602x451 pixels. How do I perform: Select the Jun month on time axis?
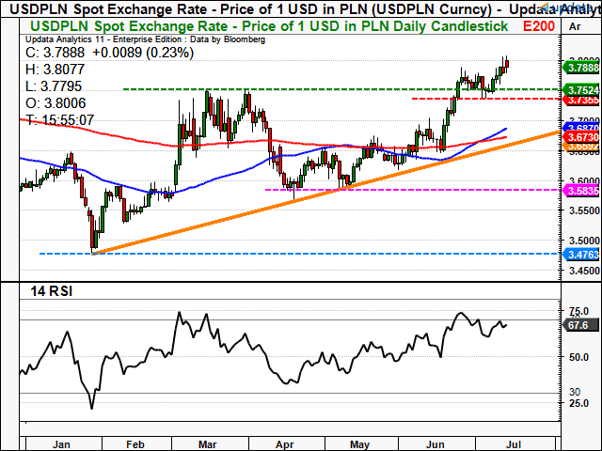[435, 444]
